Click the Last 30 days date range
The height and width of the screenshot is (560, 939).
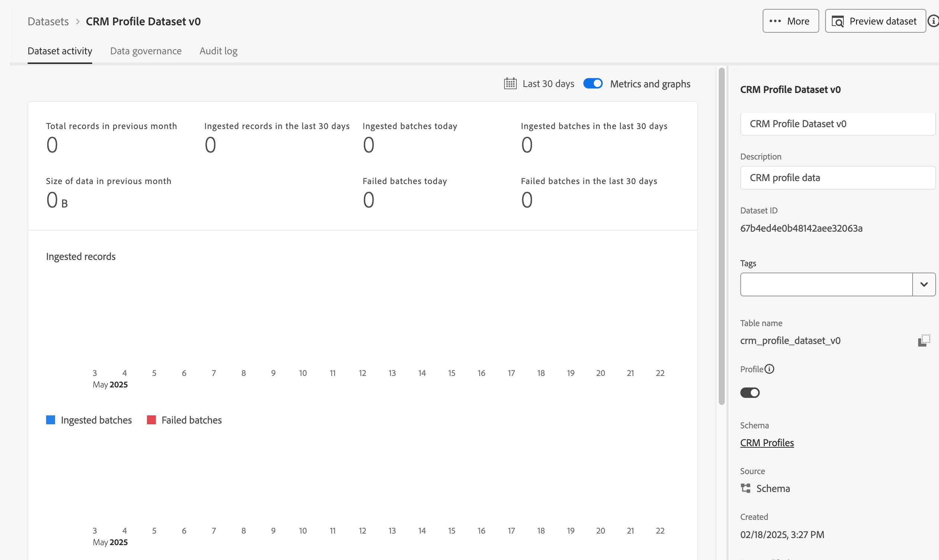[548, 84]
